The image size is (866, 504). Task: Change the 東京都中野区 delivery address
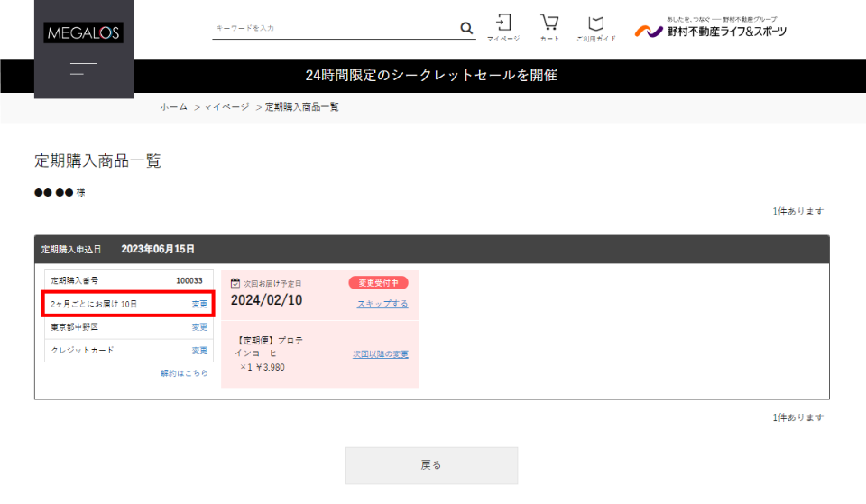pos(199,327)
